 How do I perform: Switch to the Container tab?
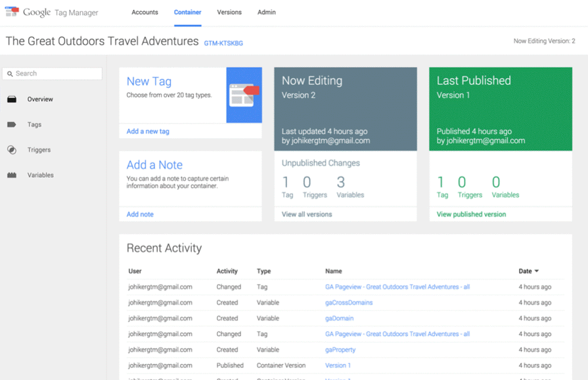187,12
